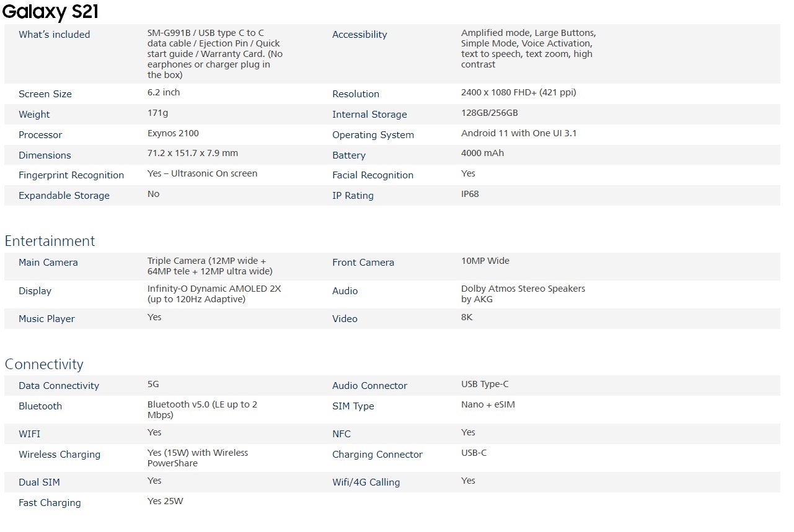Image resolution: width=794 pixels, height=532 pixels.
Task: Click the Entertainment section heading
Action: (x=50, y=241)
